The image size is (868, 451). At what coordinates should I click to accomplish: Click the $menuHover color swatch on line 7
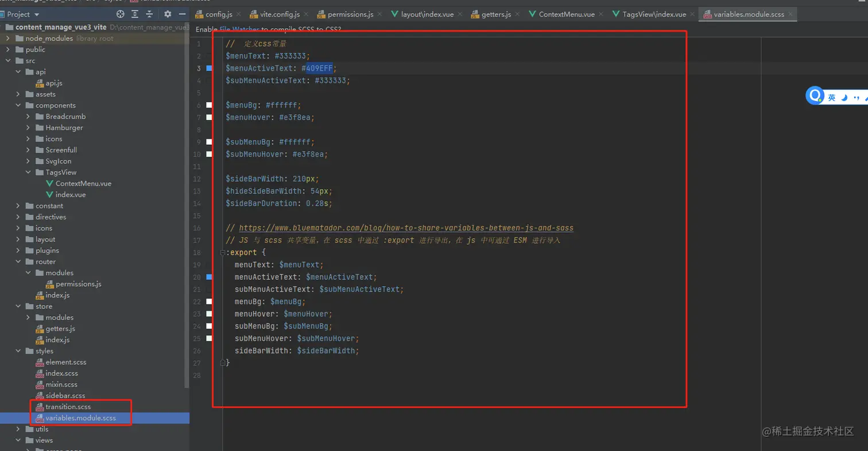(x=210, y=117)
